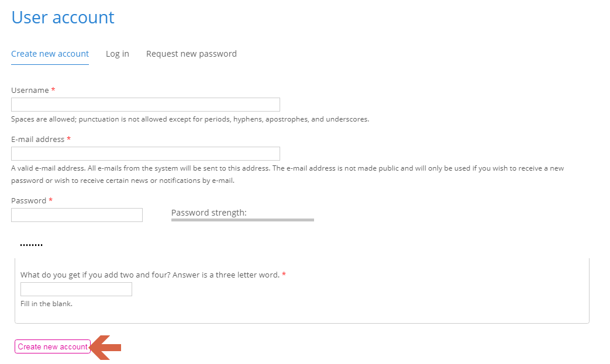Click the dotted text above the captcha box
610x364 pixels.
(32, 245)
